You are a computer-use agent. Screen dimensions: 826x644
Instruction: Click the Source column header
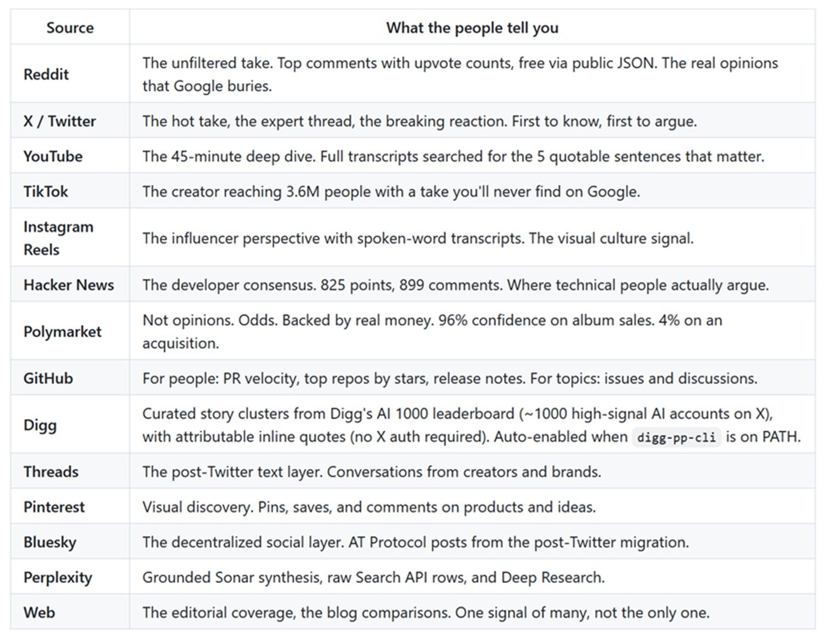[x=70, y=28]
